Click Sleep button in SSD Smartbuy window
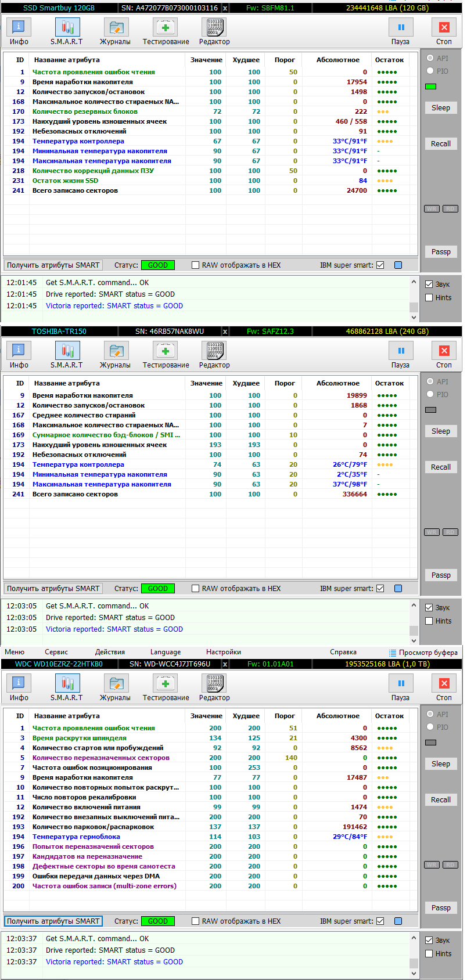Screen dimensions: 467x980 point(441,108)
